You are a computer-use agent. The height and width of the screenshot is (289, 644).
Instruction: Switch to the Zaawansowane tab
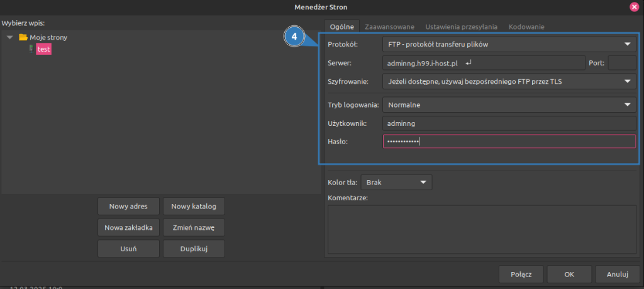click(x=389, y=26)
